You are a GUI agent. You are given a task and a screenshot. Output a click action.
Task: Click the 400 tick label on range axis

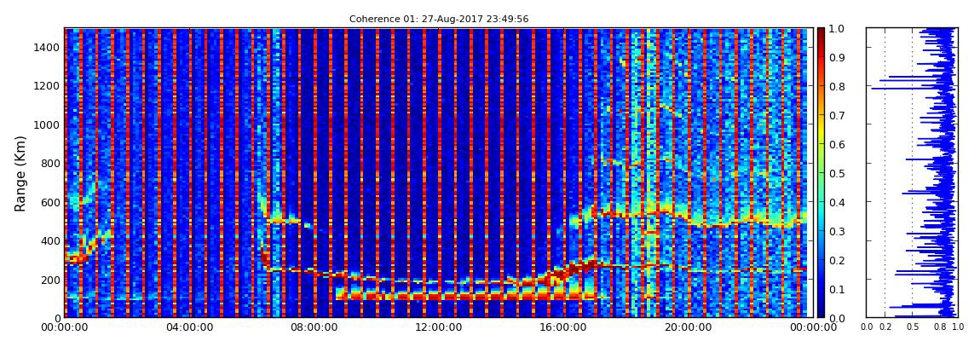coord(50,240)
